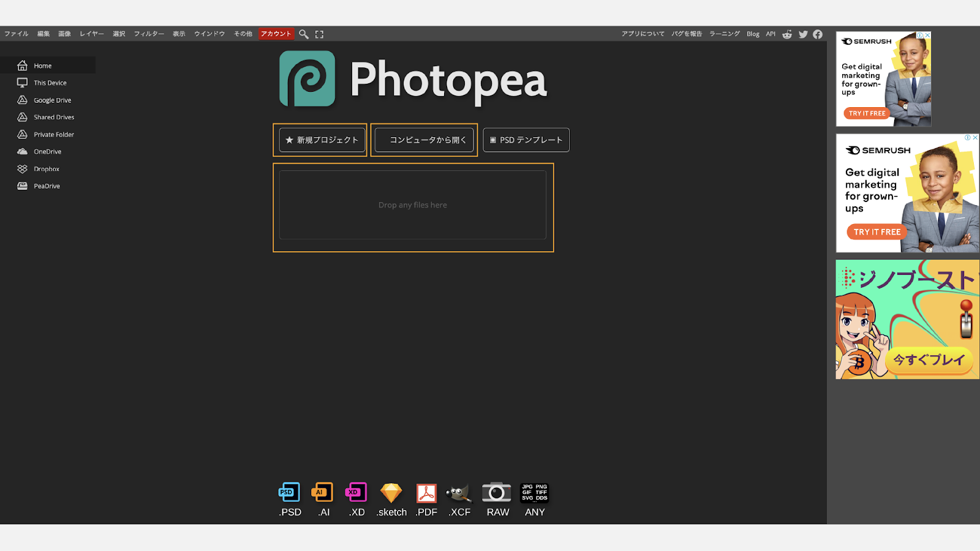Click TRY IT FREE in the small Semrush ad
The image size is (980, 551).
coord(867,113)
